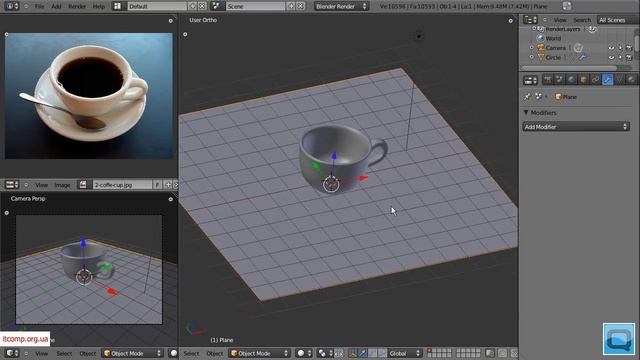Open the Add menu in the top bar
Image resolution: width=640 pixels, height=360 pixels.
(x=56, y=6)
